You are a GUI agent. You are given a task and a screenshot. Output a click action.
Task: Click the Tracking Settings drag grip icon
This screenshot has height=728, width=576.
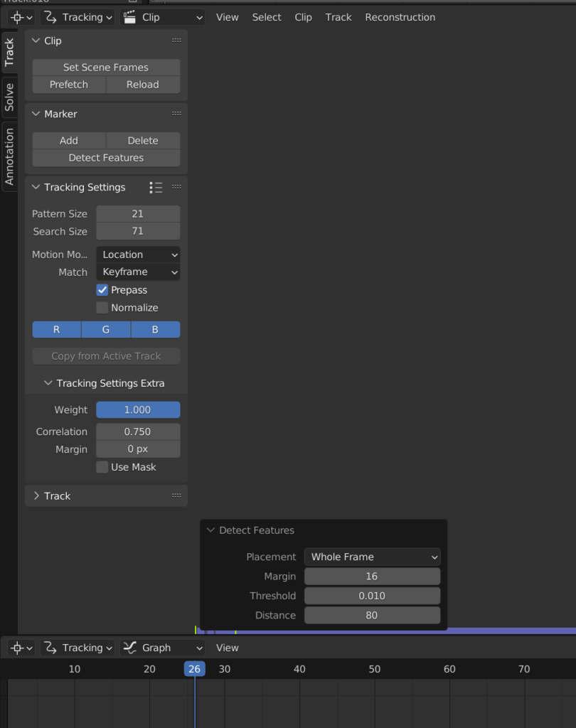tap(176, 187)
